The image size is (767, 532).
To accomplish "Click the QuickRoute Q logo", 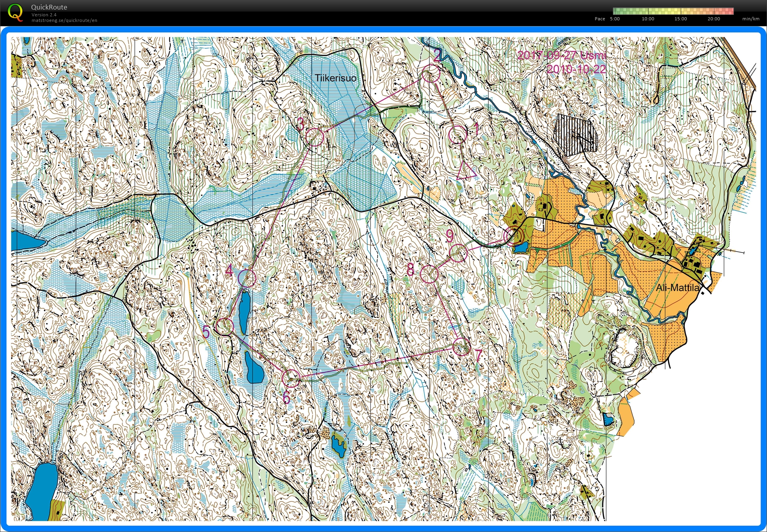I will coord(15,12).
